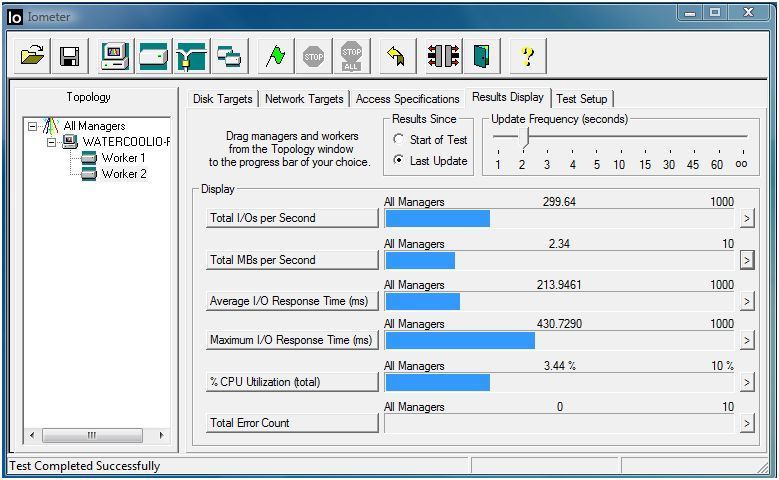Viewport: 779px width, 480px height.
Task: Click the Worker 2 disk icon
Action: pos(89,174)
